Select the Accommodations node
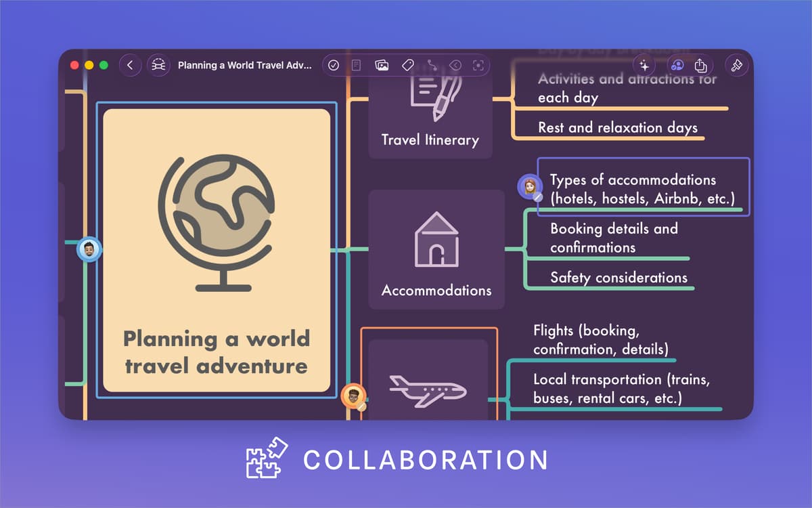812x508 pixels. [436, 249]
